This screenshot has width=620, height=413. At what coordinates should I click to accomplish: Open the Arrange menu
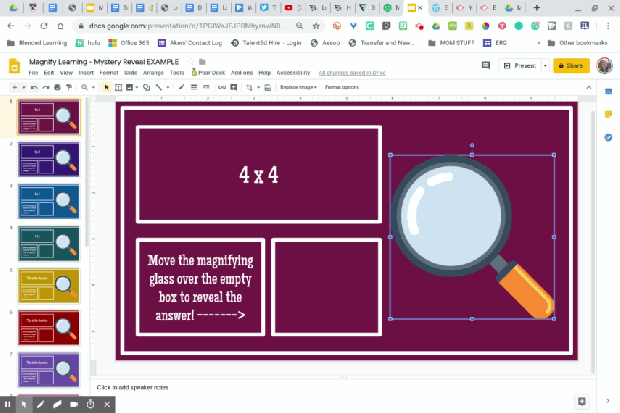point(155,73)
